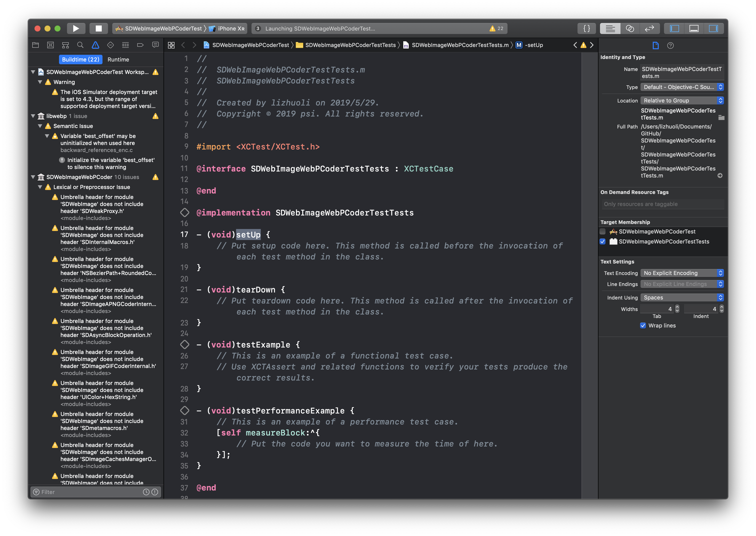756x536 pixels.
Task: Switch to the Runtime issues tab
Action: point(118,59)
